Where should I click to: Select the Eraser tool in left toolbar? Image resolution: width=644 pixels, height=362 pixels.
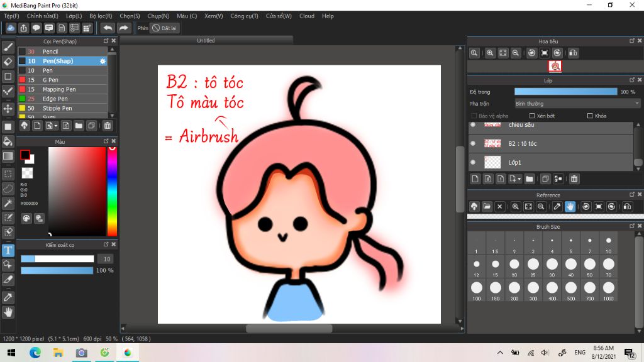8,62
